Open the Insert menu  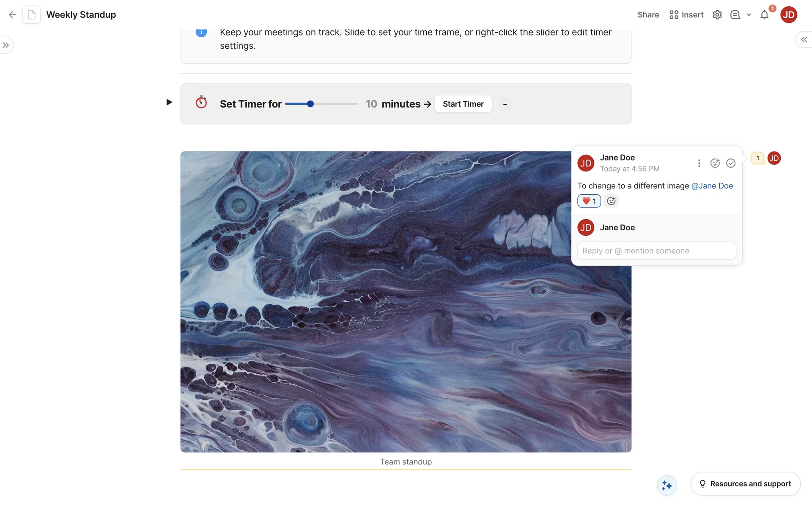point(686,15)
